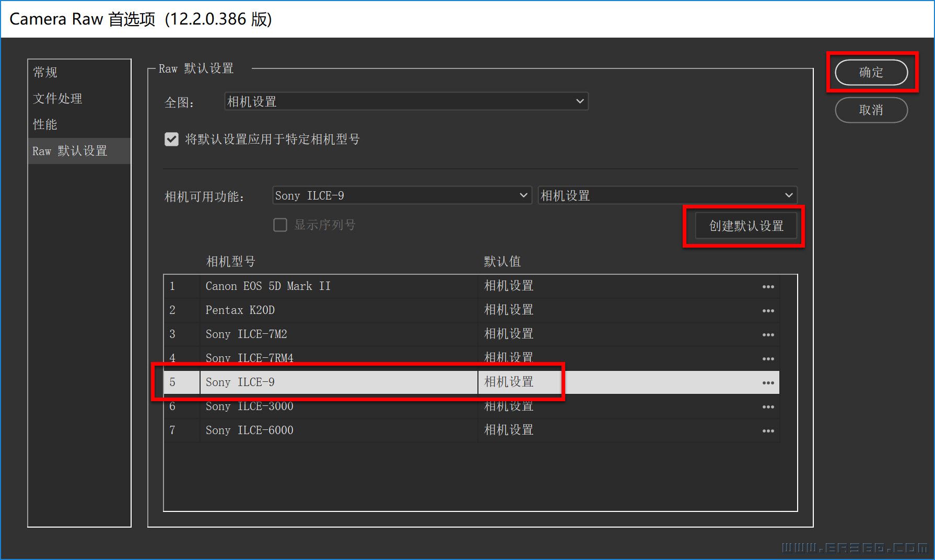
Task: Open the more options dots for Canon EOS 5D Mark II
Action: point(768,286)
